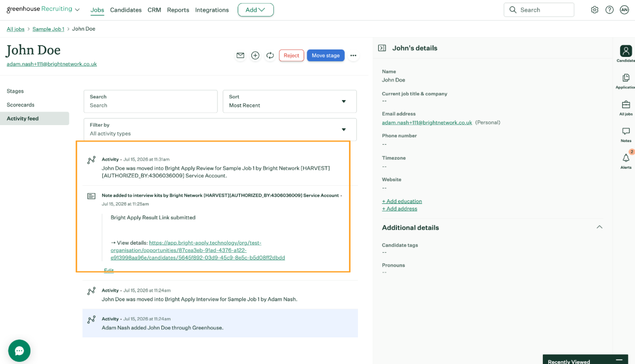Click the "Bright Apply Result Link submitted" text

[153, 218]
